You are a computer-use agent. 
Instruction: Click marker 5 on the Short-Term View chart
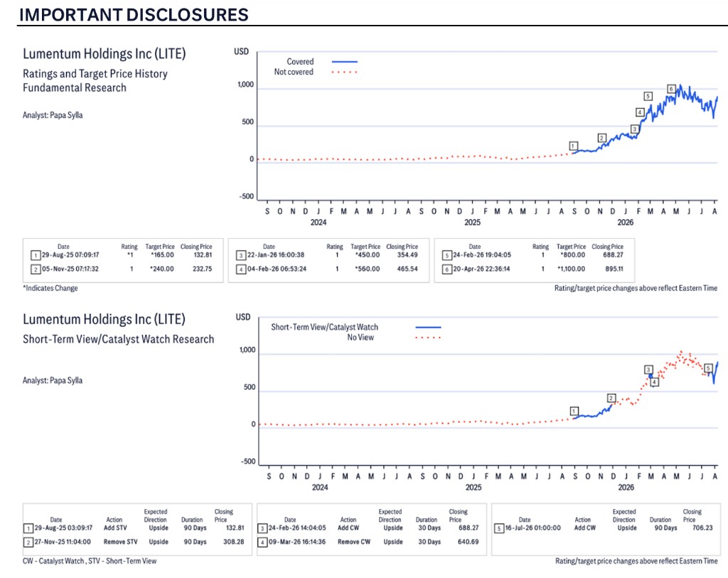[x=708, y=368]
